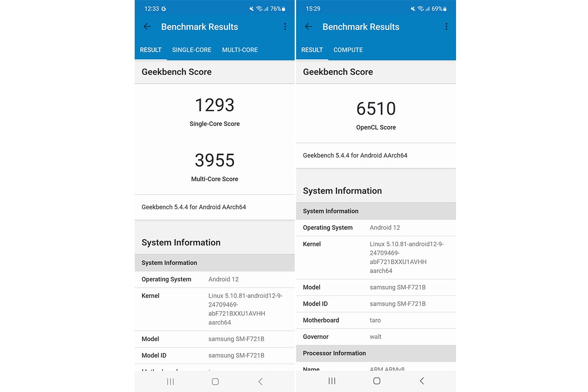
Task: Tap battery indicator showing 69%
Action: 439,9
